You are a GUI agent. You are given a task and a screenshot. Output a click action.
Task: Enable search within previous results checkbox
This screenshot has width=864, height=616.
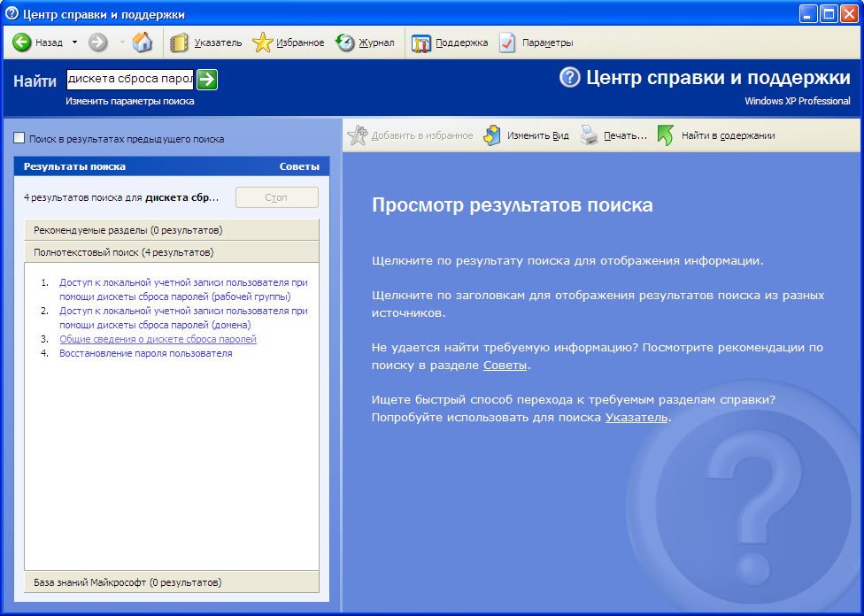19,138
